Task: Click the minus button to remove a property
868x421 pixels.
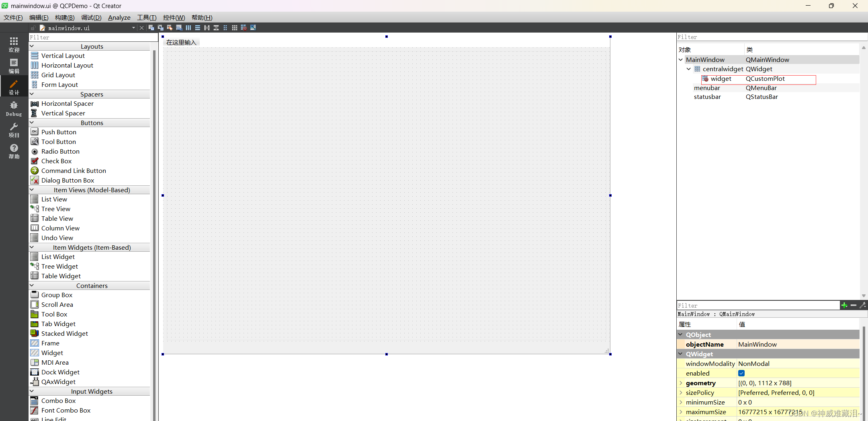Action: 853,305
